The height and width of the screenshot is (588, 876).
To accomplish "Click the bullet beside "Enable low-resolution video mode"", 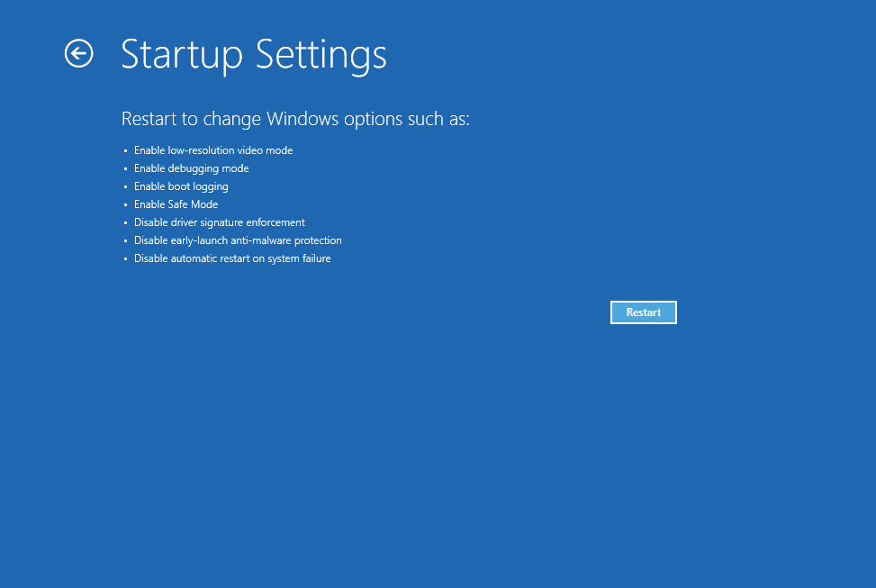I will pos(126,150).
